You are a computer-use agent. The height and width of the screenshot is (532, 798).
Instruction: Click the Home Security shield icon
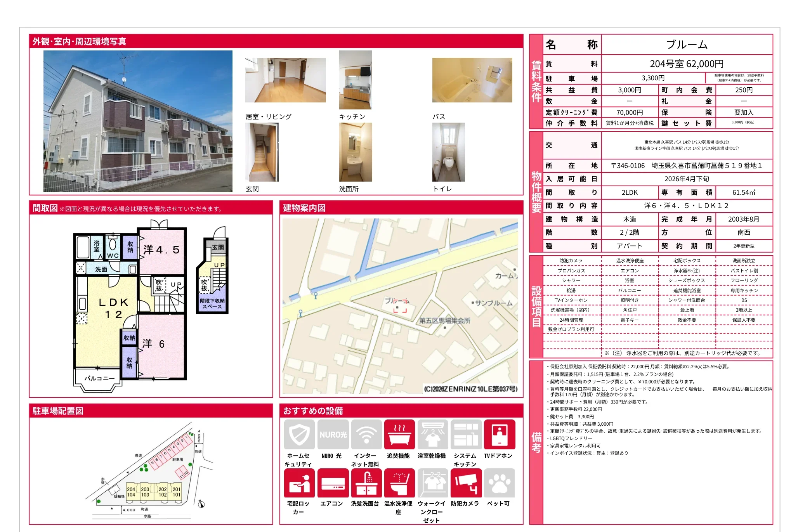[299, 435]
